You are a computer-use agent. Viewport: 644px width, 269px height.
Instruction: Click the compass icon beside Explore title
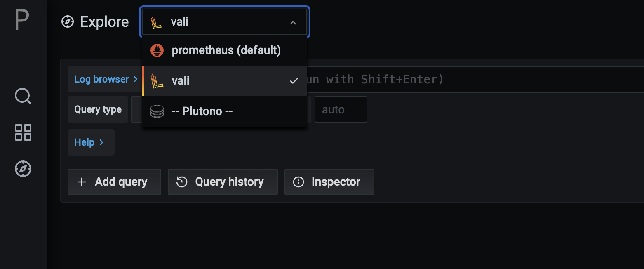(68, 21)
